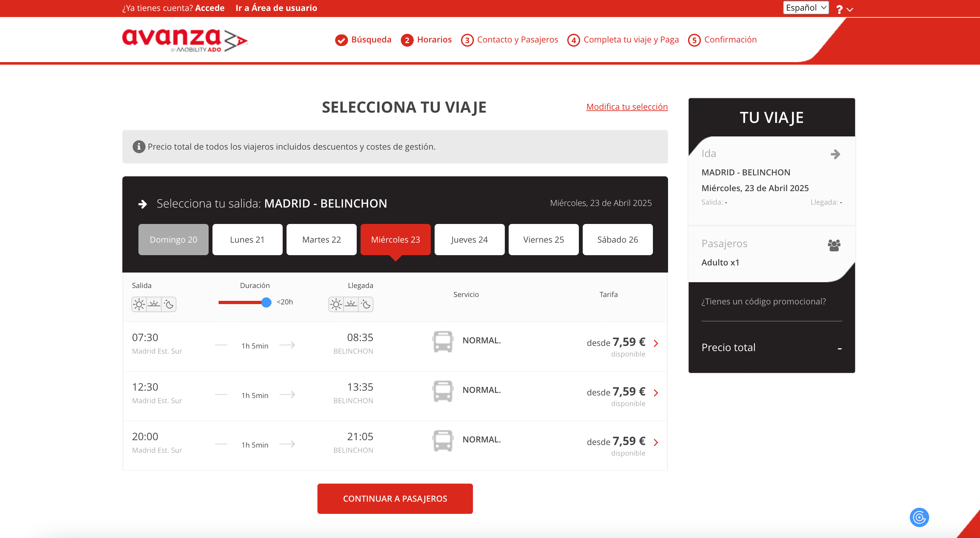This screenshot has height=538, width=980.
Task: Click the info icon in the price notice
Action: (x=138, y=147)
